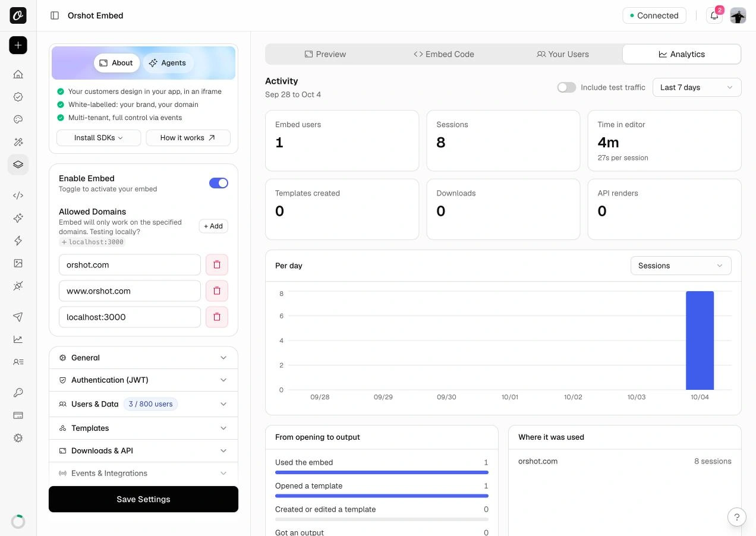Click the 3 / 800 users badge
Image resolution: width=756 pixels, height=536 pixels.
150,404
